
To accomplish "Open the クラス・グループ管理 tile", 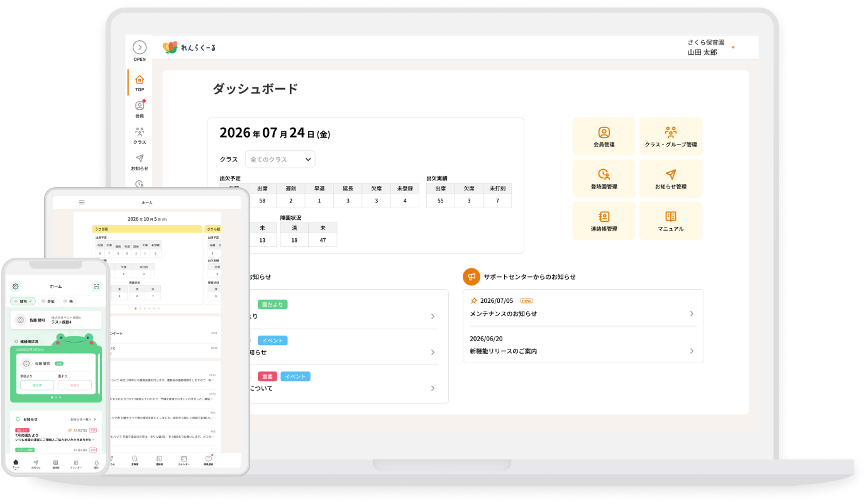I will click(x=671, y=136).
